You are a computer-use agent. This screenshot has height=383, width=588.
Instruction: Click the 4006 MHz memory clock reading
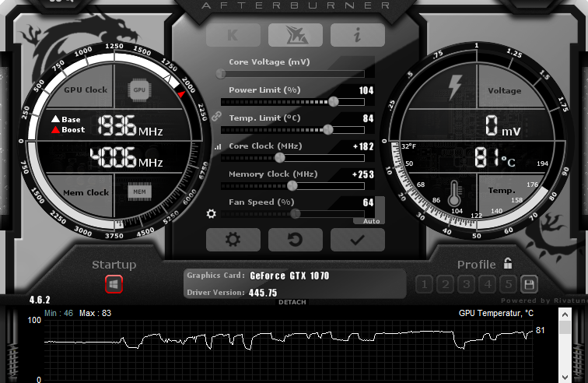126,157
